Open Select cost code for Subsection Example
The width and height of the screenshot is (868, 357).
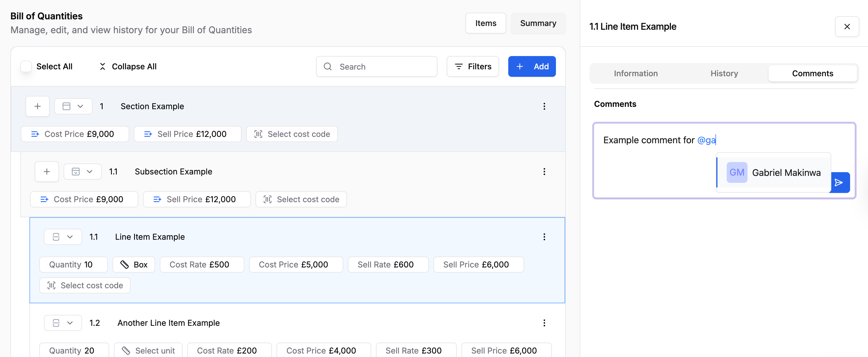[x=301, y=199]
